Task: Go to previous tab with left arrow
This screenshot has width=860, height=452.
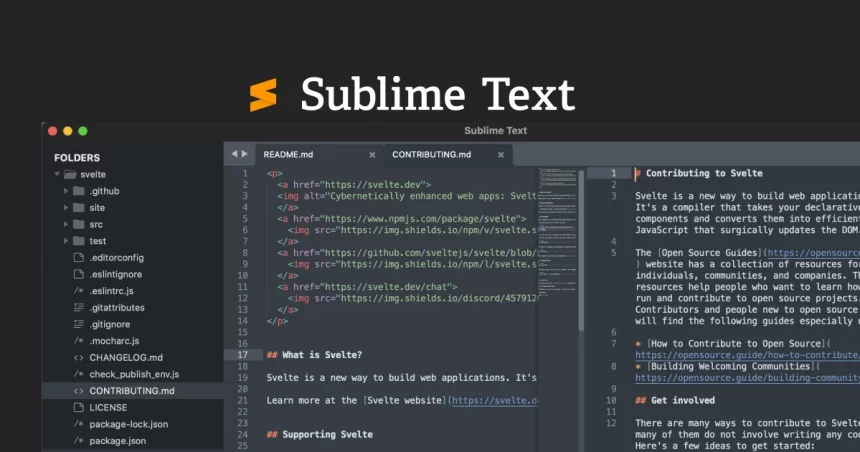Action: tap(234, 154)
